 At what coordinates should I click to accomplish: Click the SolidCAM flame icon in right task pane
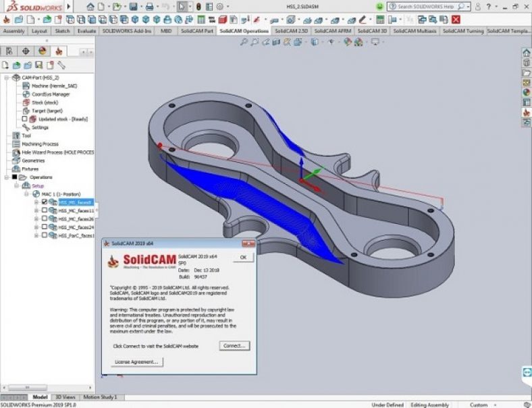click(526, 112)
